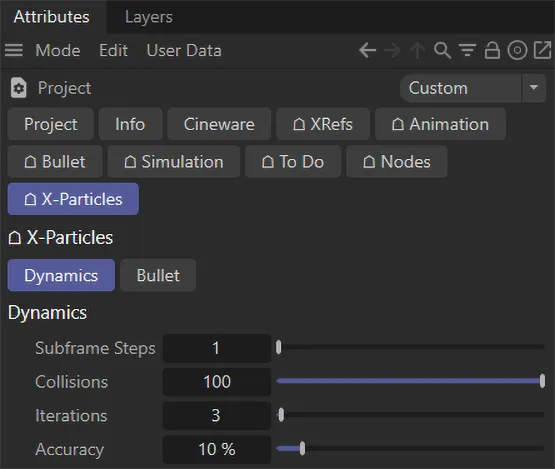Open the Custom mode combo box
Screen dimensions: 555x469
[473, 88]
